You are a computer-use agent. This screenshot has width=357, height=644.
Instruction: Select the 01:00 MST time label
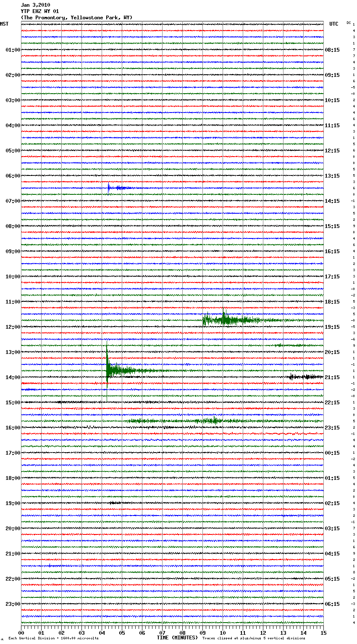pyautogui.click(x=13, y=50)
